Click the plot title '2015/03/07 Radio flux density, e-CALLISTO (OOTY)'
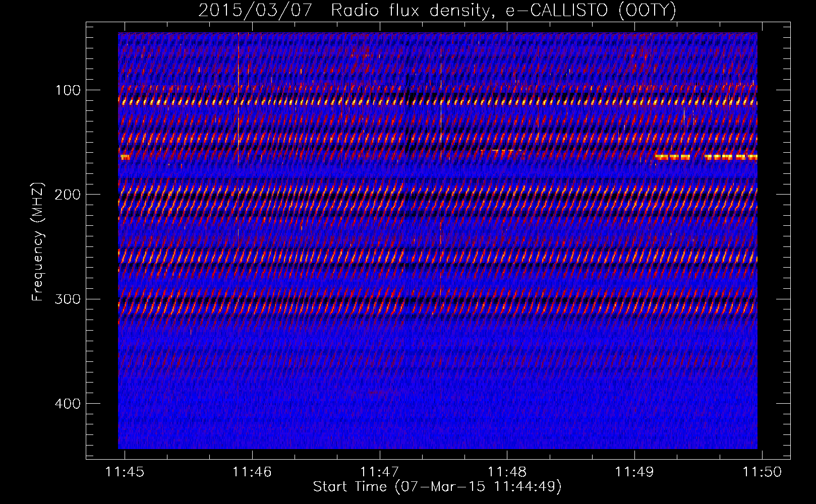Viewport: 816px width, 504px height. (x=437, y=10)
